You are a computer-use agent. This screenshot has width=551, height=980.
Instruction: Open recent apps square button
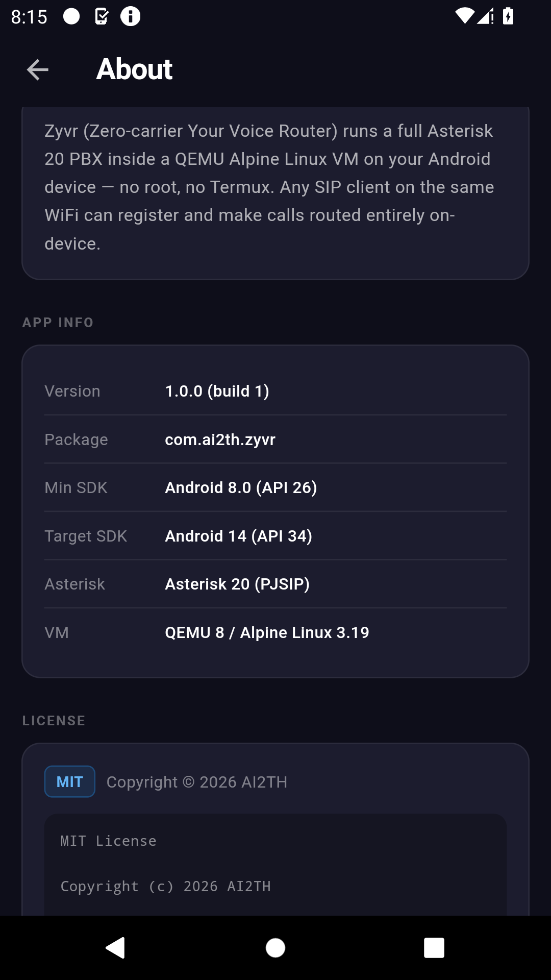pyautogui.click(x=434, y=948)
